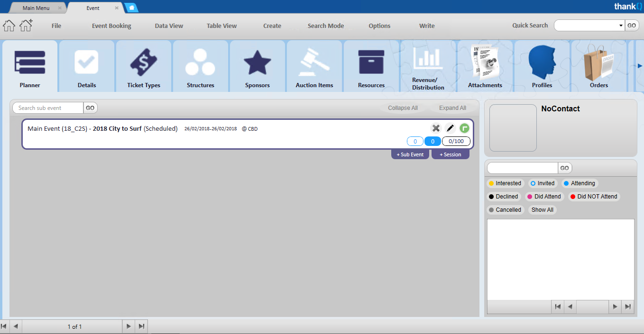This screenshot has height=334, width=644.
Task: Open the Ticket Types section
Action: point(144,66)
